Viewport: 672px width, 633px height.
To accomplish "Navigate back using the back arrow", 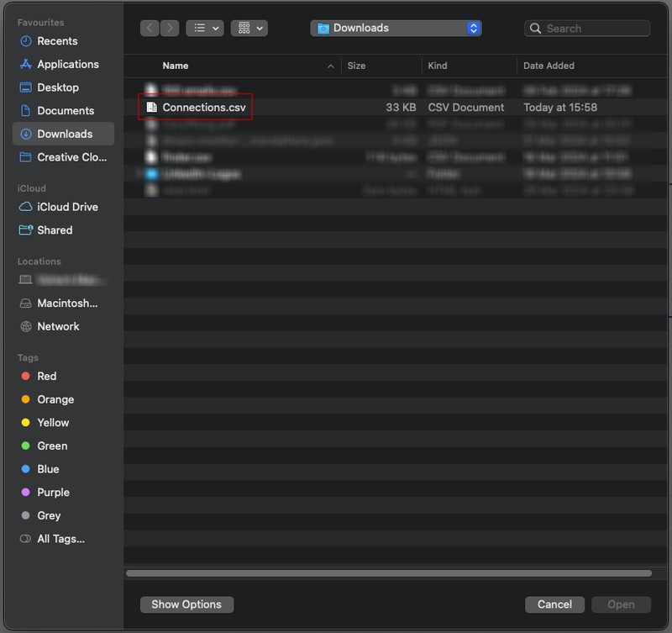I will coord(149,28).
